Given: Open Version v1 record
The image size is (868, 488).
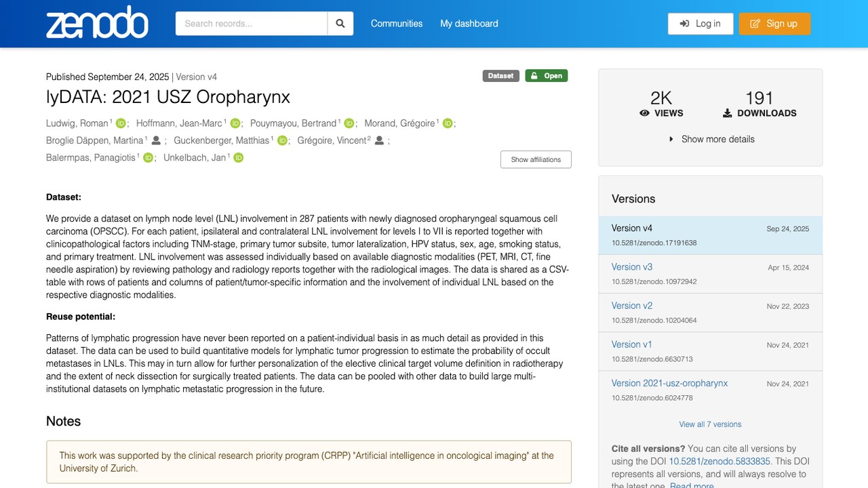Looking at the screenshot, I should click(632, 344).
